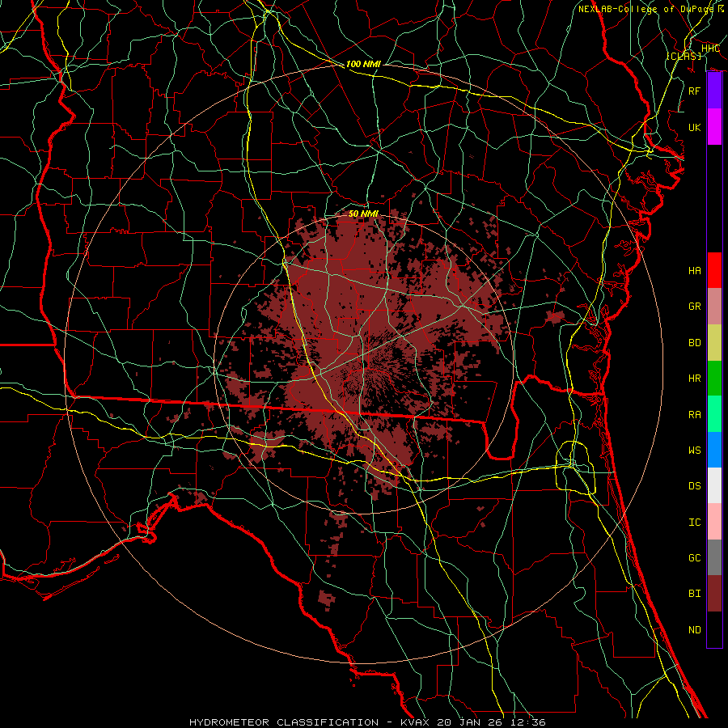Pick the RA mint-green legend swatch
Screen dimensions: 728x728
[x=714, y=414]
